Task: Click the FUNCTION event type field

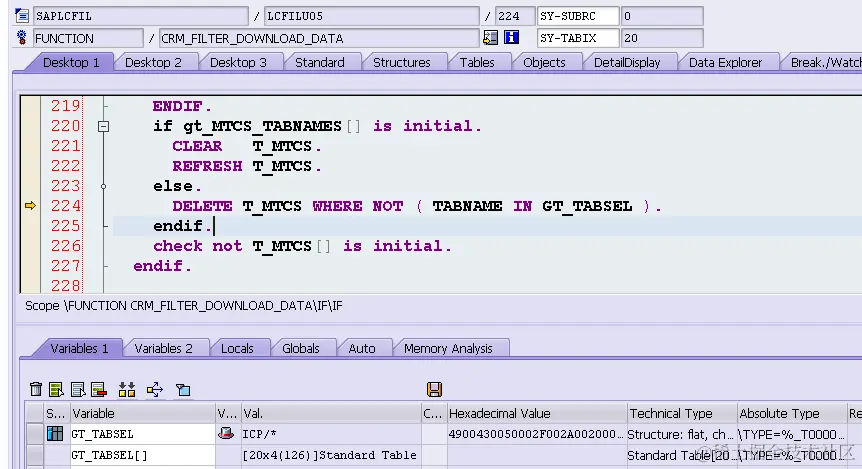Action: click(x=88, y=38)
